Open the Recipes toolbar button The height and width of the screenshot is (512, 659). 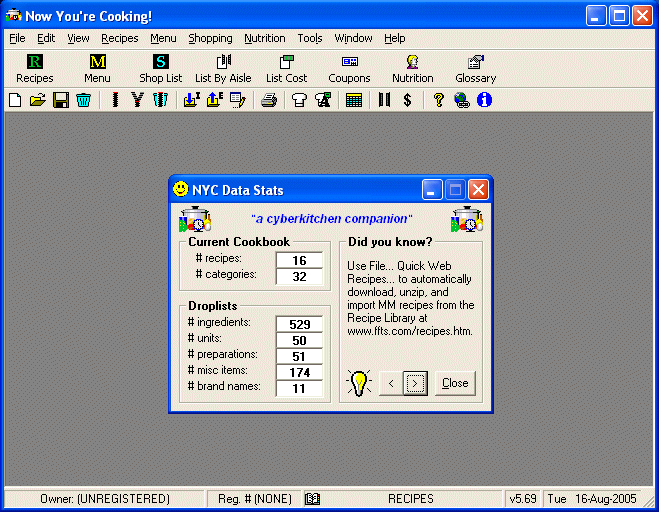(x=35, y=68)
